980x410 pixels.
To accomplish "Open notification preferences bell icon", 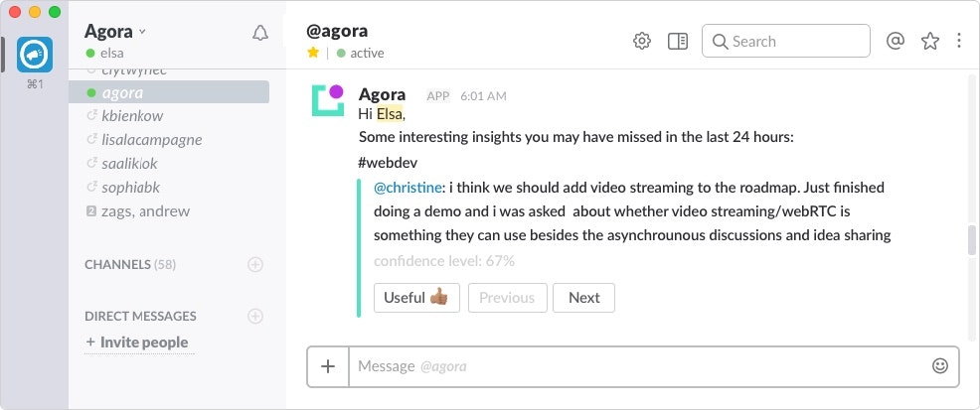I will coord(260,33).
